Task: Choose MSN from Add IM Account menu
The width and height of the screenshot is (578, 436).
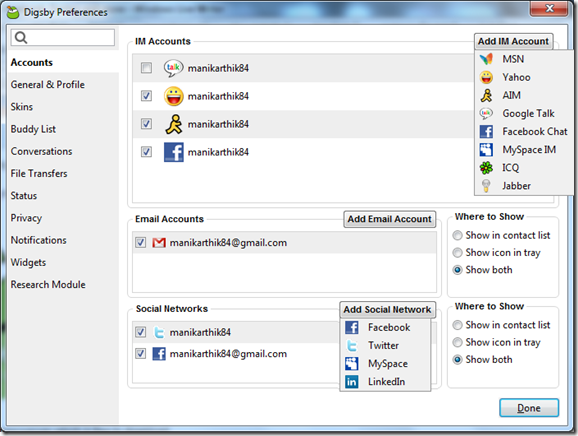Action: pyautogui.click(x=523, y=59)
